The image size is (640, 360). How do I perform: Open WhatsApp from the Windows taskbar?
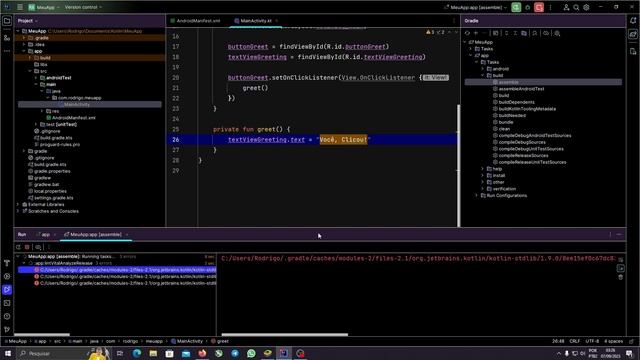pos(251,353)
